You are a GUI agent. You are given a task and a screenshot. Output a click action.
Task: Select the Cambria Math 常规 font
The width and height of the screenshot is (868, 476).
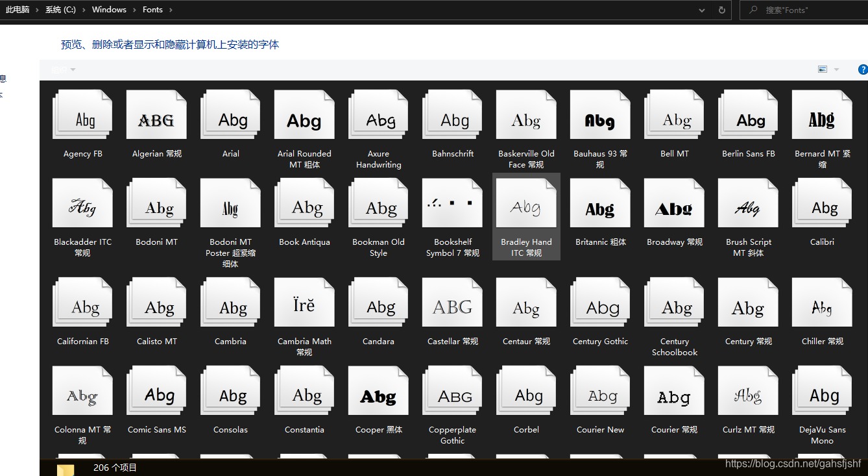click(304, 303)
